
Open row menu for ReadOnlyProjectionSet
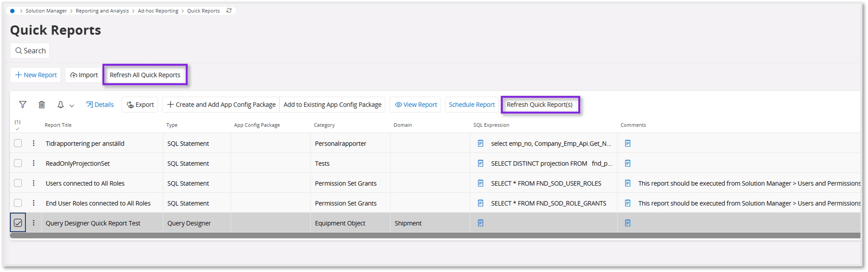point(33,163)
